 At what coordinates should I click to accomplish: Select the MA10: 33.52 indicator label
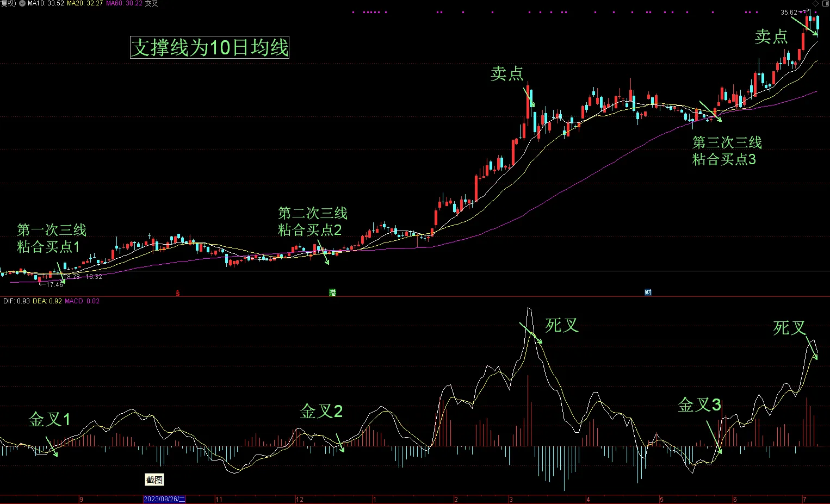46,3
